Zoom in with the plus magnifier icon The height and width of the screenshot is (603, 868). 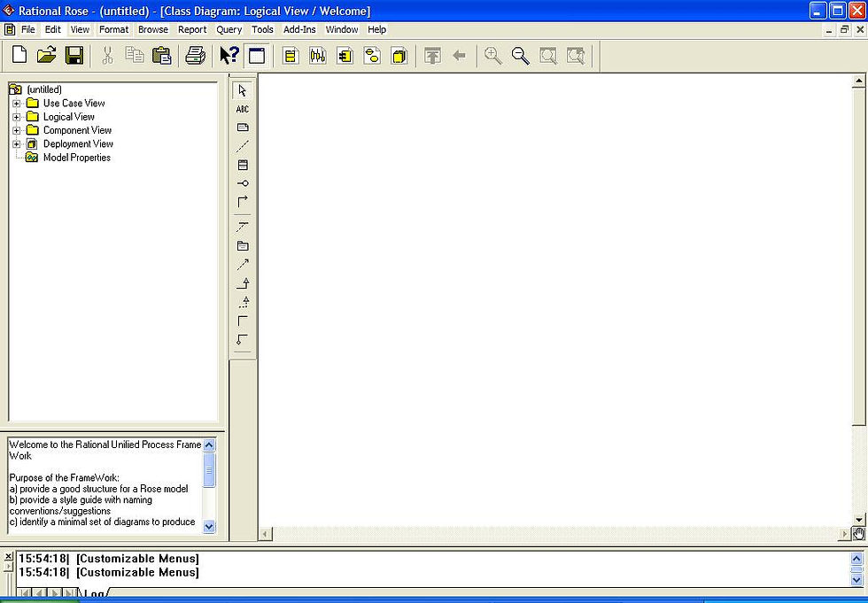pyautogui.click(x=492, y=55)
